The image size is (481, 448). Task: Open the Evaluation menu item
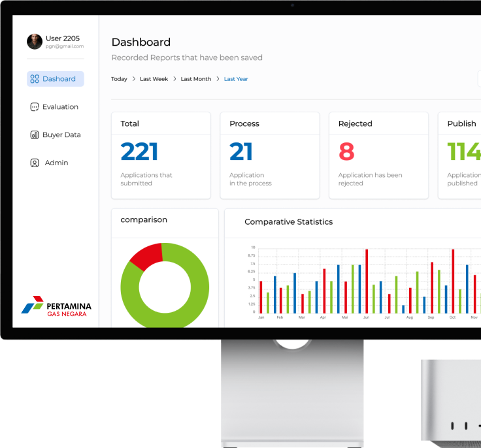coord(60,107)
